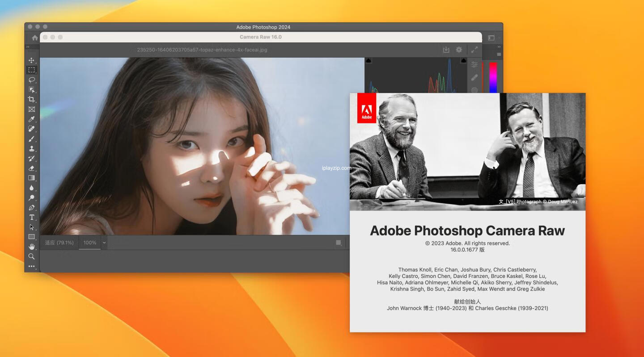Select the Eyedropper tool

tap(31, 119)
